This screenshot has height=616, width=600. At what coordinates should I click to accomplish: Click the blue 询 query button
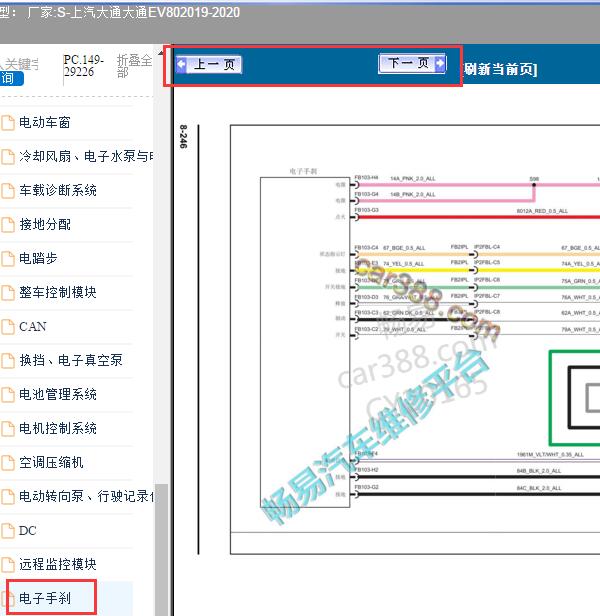point(11,79)
